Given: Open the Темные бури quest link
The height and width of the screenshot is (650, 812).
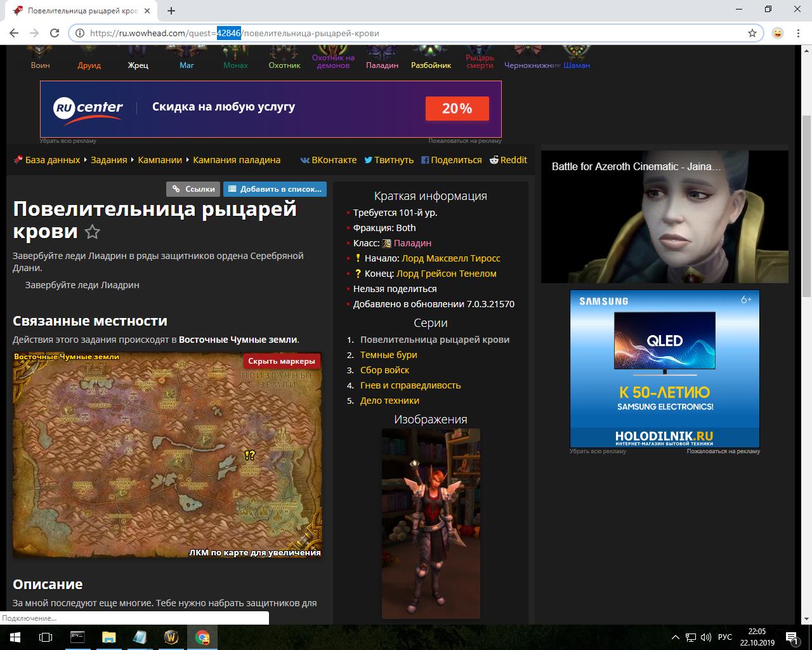Looking at the screenshot, I should click(388, 355).
